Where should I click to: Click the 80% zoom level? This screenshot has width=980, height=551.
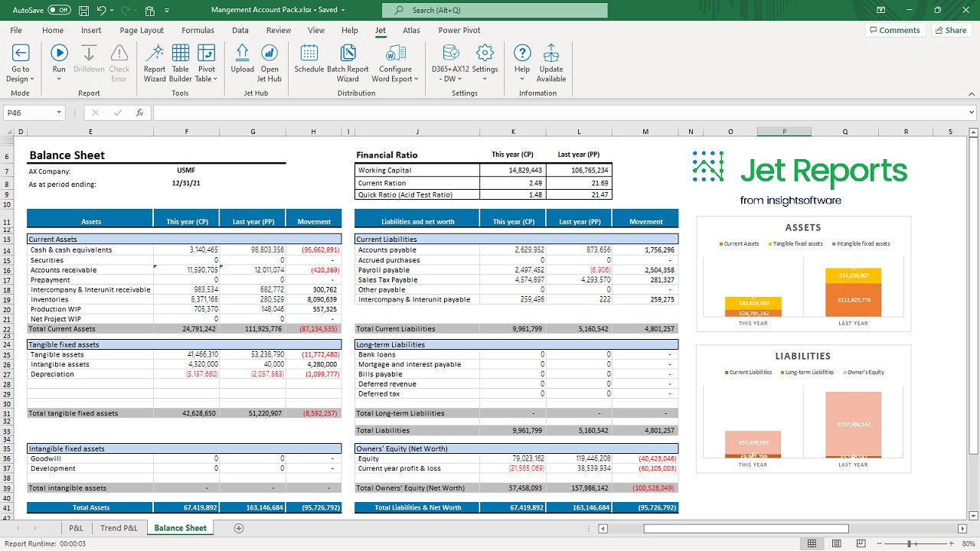click(x=969, y=543)
